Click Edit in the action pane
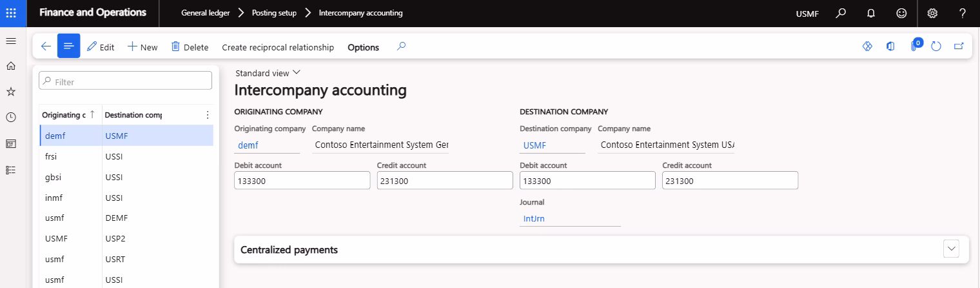The width and height of the screenshot is (980, 288). point(101,46)
